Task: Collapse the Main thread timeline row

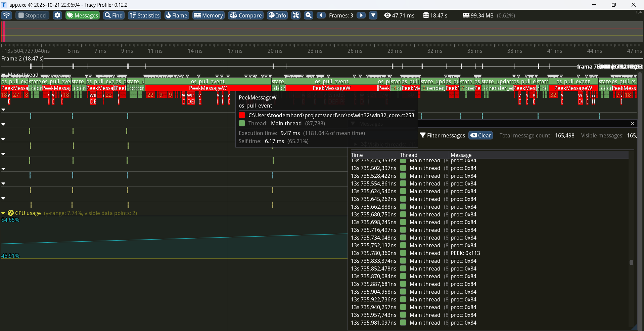Action: [x=3, y=75]
